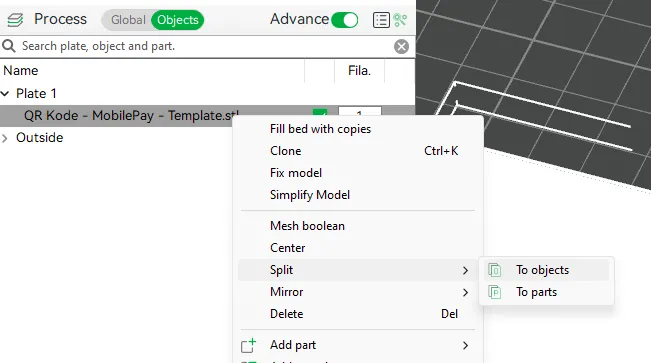This screenshot has height=363, width=651.
Task: Click the Fila. column header
Action: [x=359, y=71]
